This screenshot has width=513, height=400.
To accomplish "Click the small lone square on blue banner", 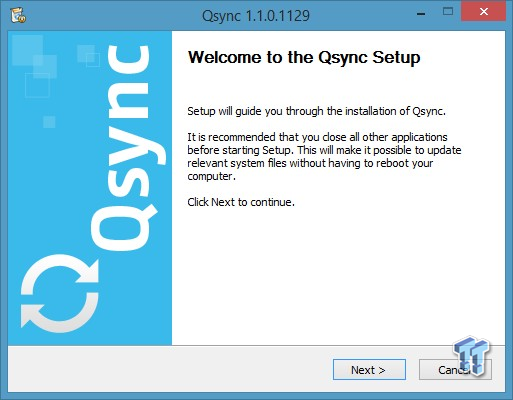I will [49, 122].
